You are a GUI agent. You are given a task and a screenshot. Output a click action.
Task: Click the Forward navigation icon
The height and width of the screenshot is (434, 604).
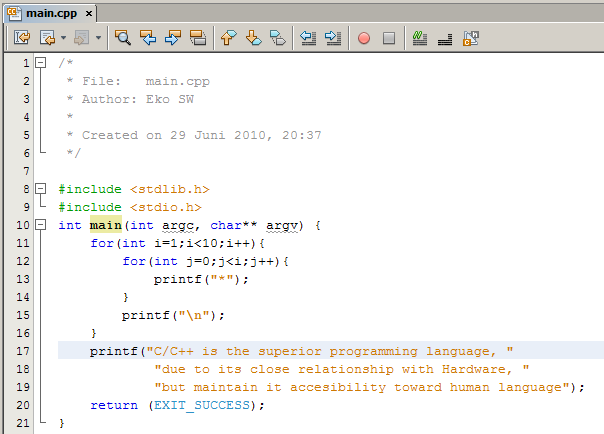(x=82, y=38)
